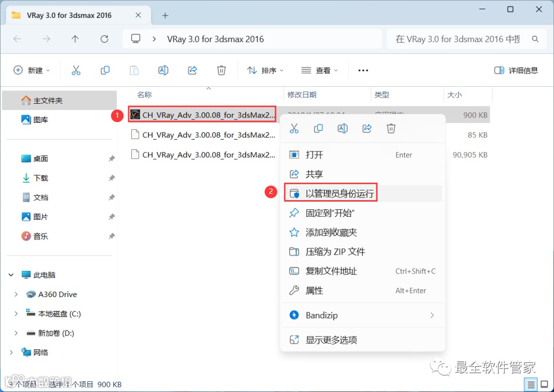Click the share icon in the context menu

(367, 128)
